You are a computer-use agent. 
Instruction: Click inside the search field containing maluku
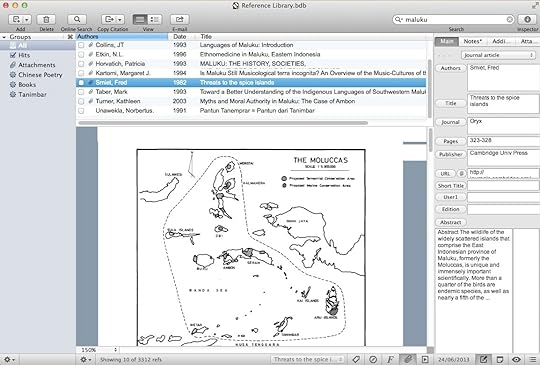pos(455,20)
